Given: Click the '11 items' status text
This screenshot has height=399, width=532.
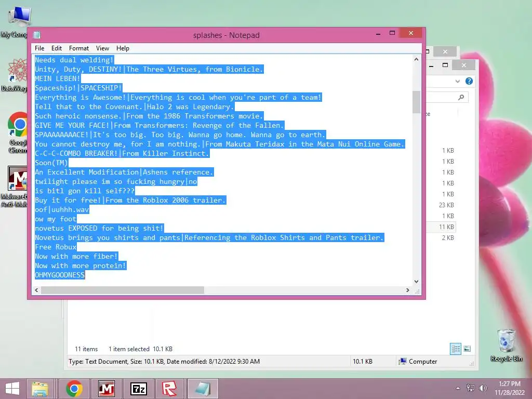Looking at the screenshot, I should coord(86,349).
